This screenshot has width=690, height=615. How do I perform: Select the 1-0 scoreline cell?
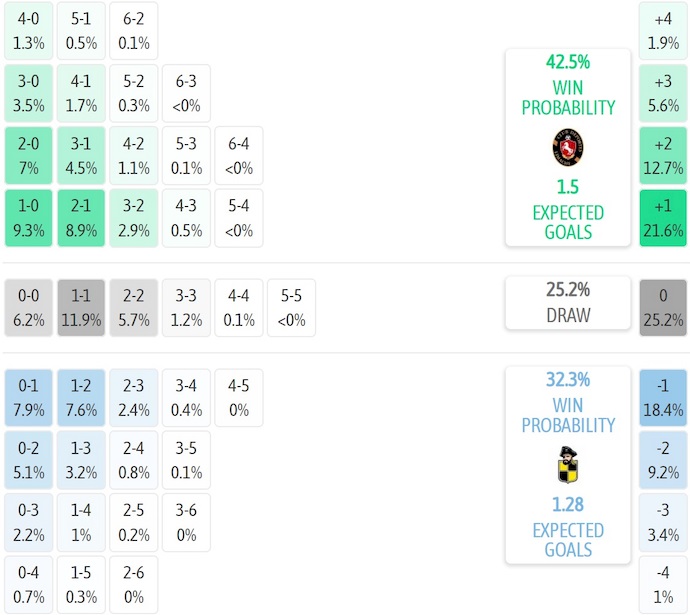(x=30, y=218)
